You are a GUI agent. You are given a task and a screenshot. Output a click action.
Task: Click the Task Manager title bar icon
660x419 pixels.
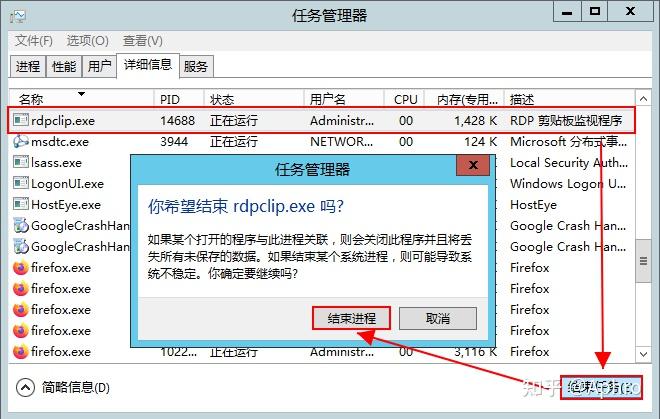coord(19,16)
